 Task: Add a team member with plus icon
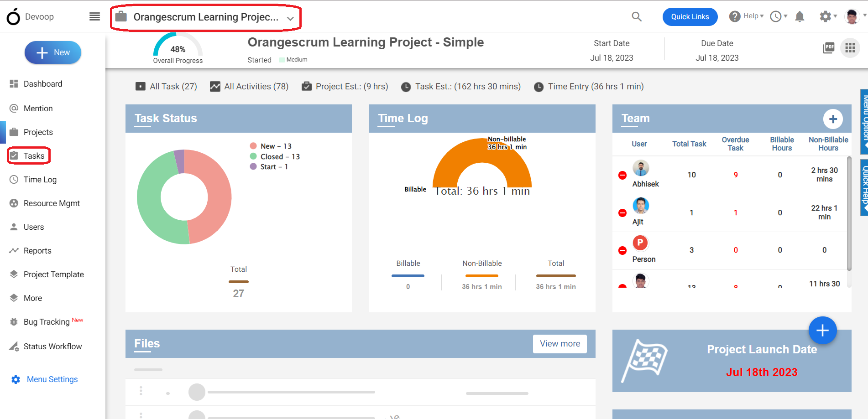[833, 119]
